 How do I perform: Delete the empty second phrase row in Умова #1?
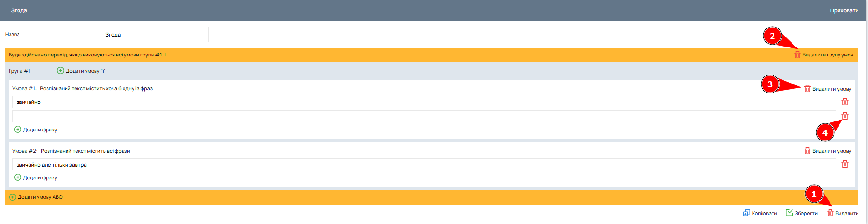845,116
